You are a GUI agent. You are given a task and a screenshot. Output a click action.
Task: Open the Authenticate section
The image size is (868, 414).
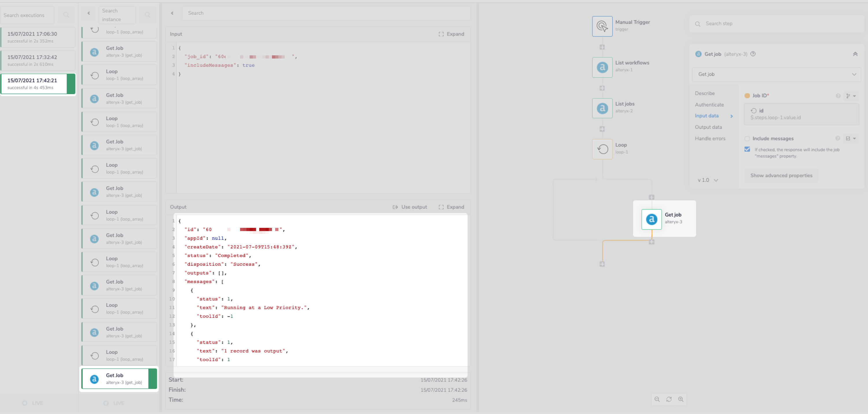709,105
